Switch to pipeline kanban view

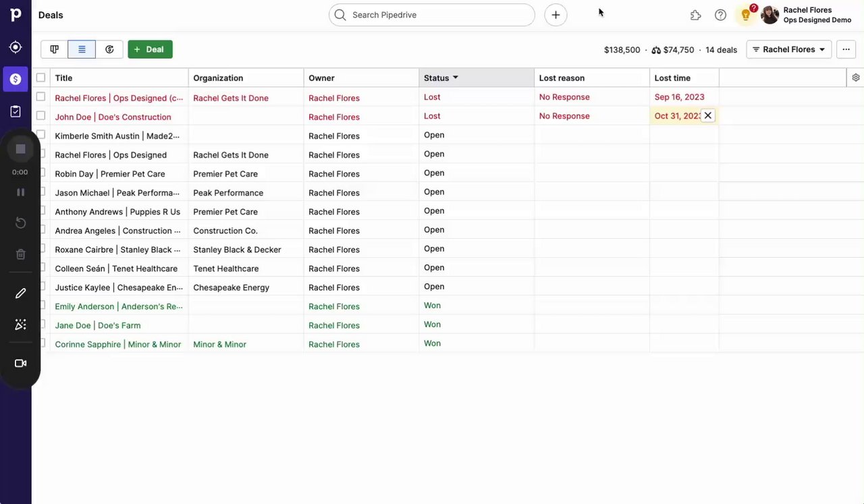[54, 49]
